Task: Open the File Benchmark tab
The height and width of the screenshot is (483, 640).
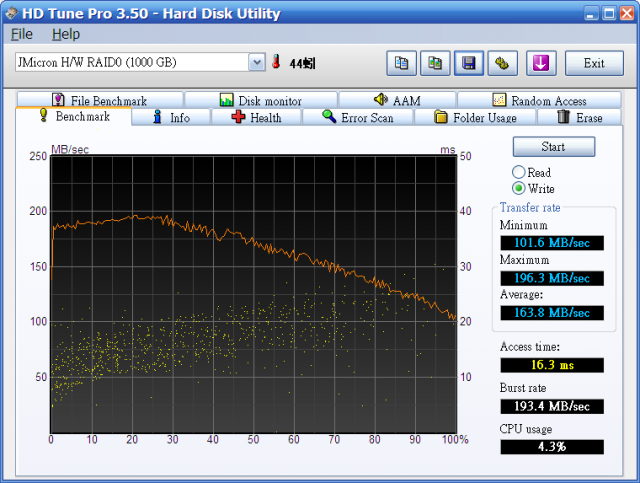Action: (x=99, y=101)
